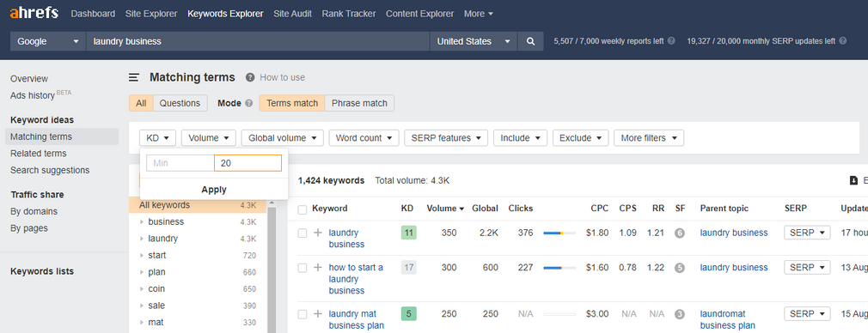Tick the select-all checkbox in Keyword header
Viewport: 868px width, 333px height.
[303, 209]
